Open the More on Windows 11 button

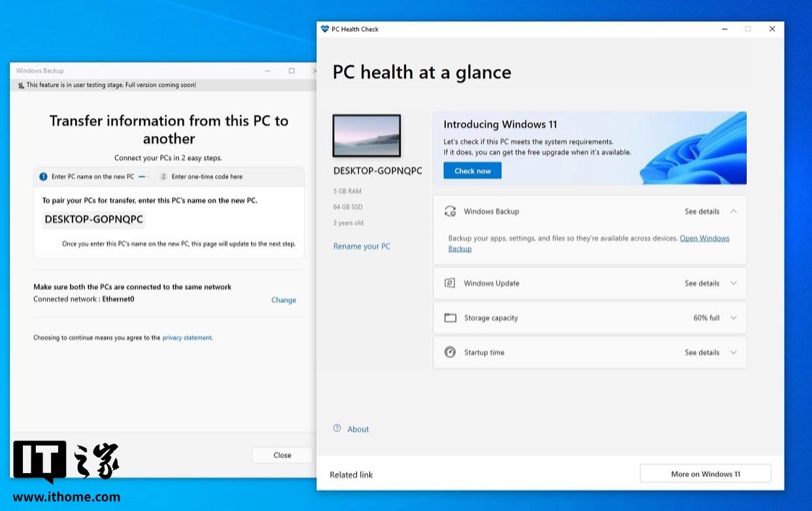(705, 474)
